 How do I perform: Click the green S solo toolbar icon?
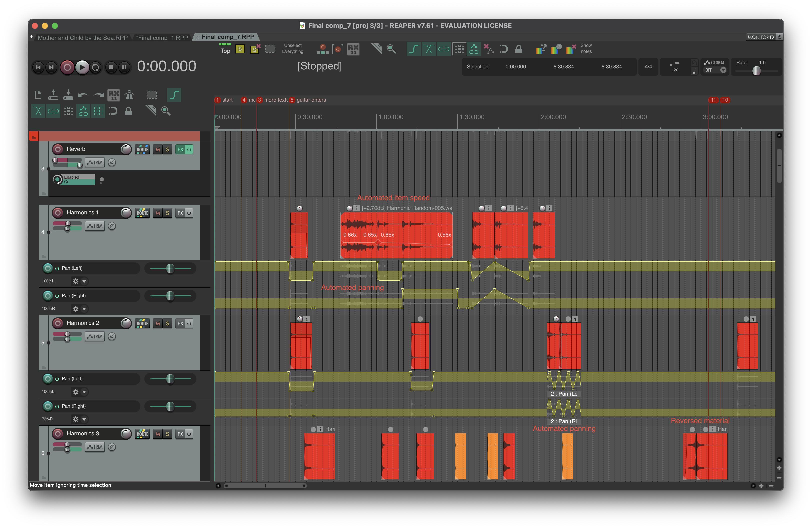click(240, 49)
